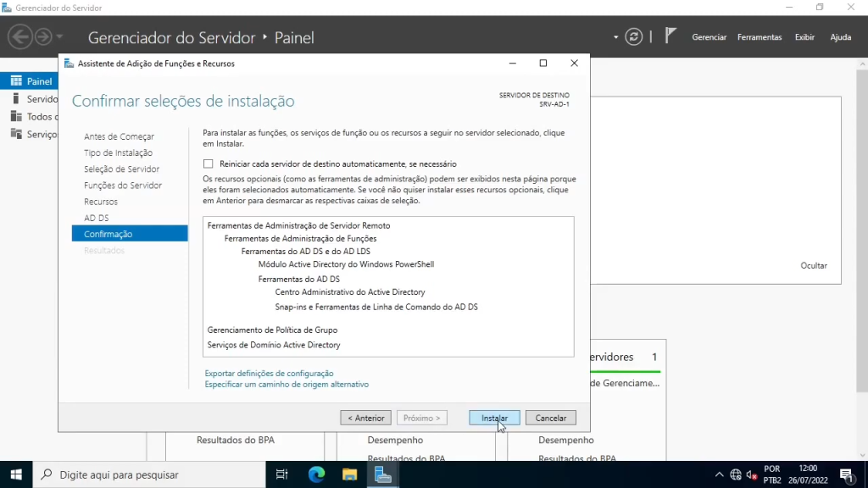Click the refresh icon in the header
This screenshot has height=488, width=868.
(x=634, y=37)
